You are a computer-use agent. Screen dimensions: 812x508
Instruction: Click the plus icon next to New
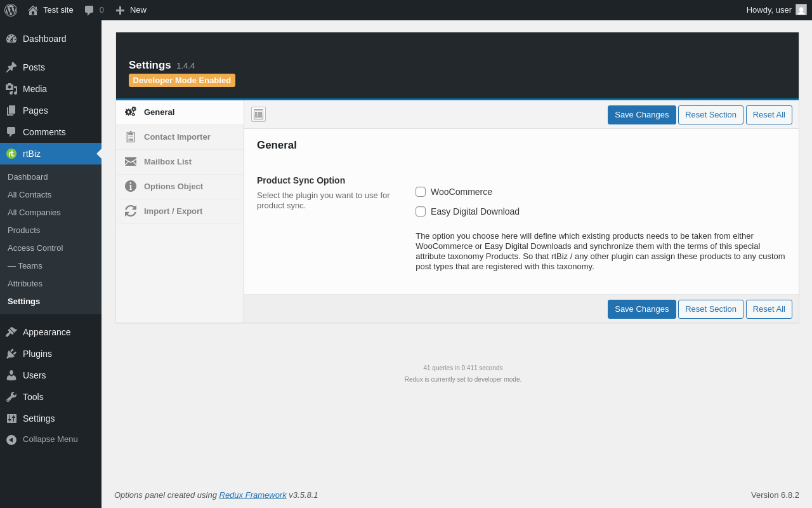click(120, 10)
